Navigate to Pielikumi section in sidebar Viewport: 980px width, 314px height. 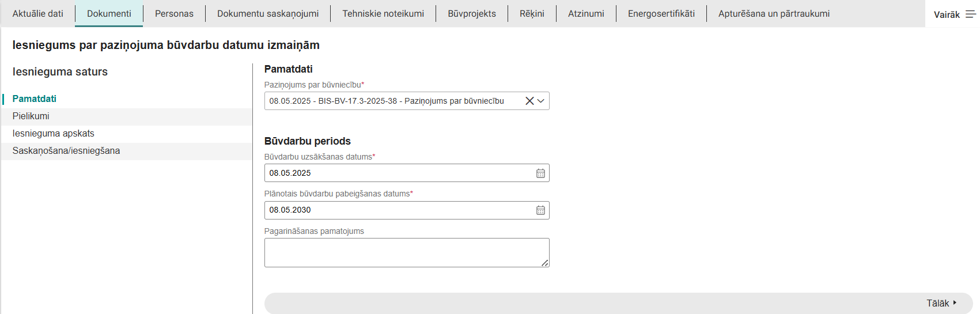(x=31, y=116)
